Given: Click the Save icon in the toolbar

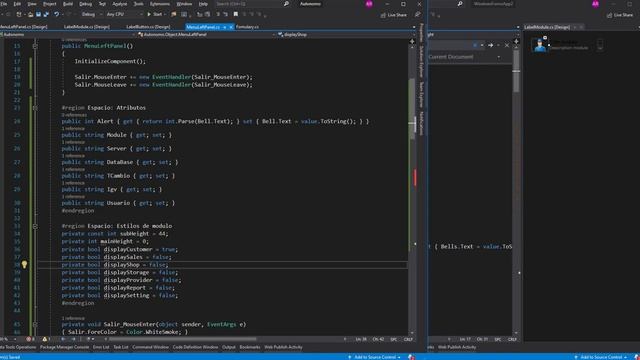Looking at the screenshot, I should coord(38,14).
